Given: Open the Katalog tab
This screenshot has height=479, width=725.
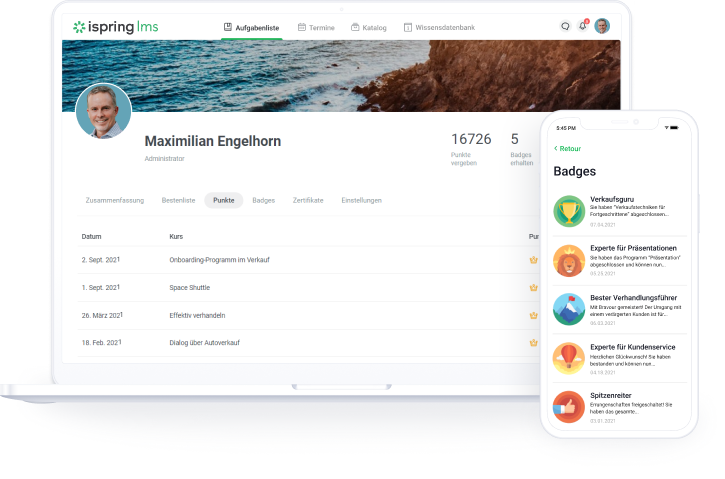Looking at the screenshot, I should [369, 28].
